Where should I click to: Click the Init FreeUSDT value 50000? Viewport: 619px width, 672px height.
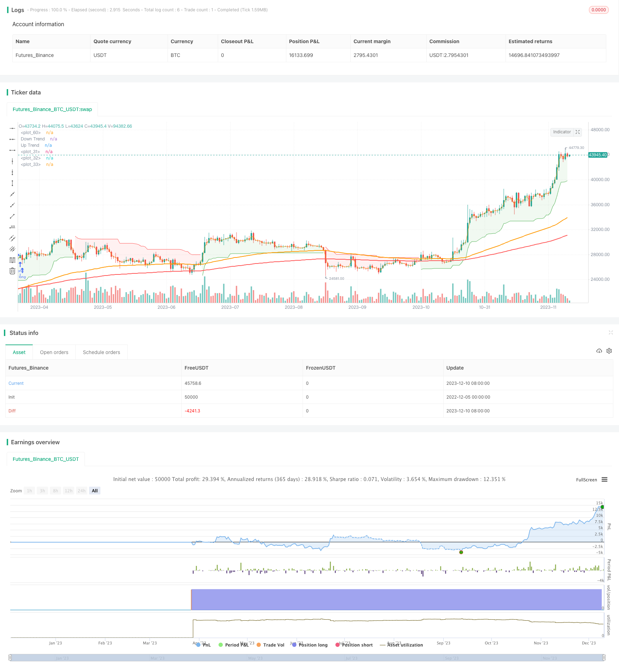click(x=191, y=397)
